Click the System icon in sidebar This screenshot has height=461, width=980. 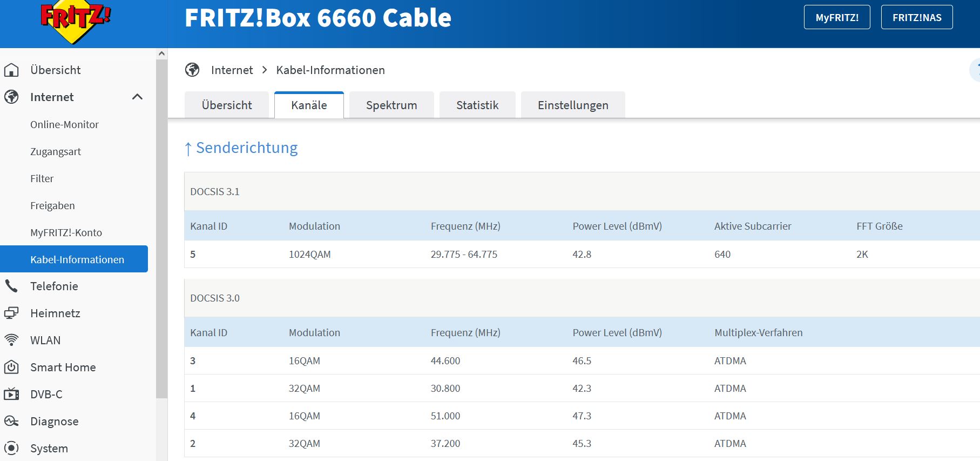[x=11, y=448]
